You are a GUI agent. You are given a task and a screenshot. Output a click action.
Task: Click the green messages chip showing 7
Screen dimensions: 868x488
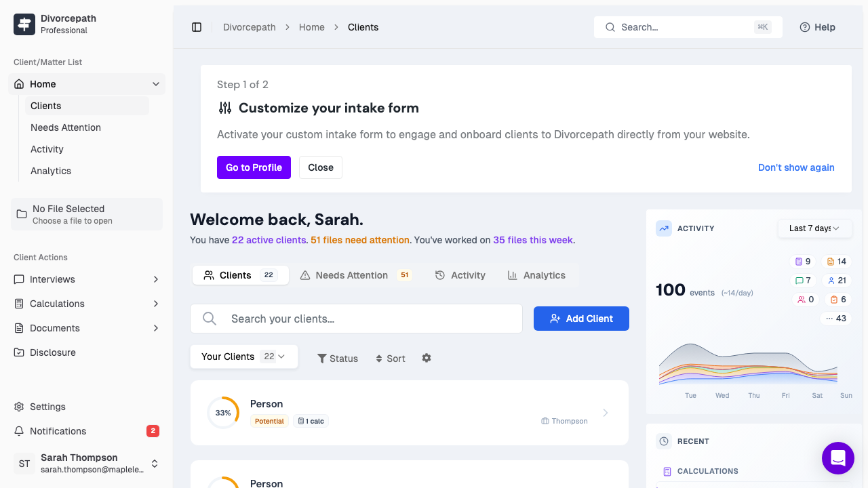coord(803,281)
